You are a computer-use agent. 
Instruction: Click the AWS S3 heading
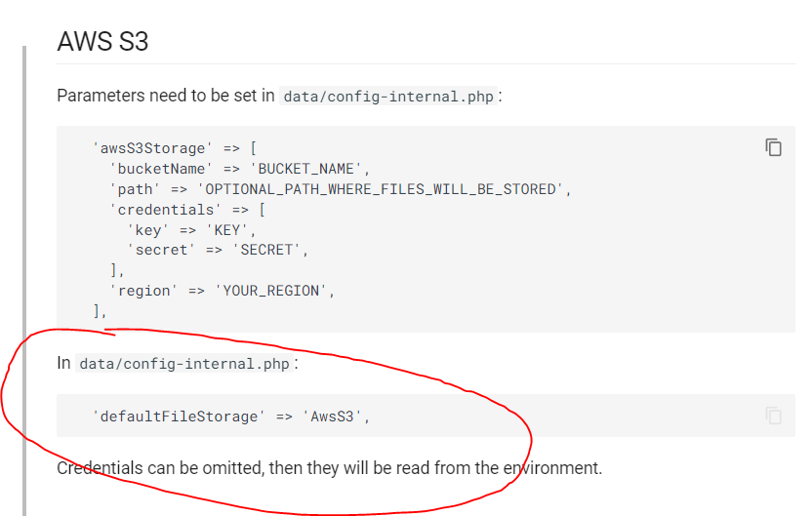[102, 41]
